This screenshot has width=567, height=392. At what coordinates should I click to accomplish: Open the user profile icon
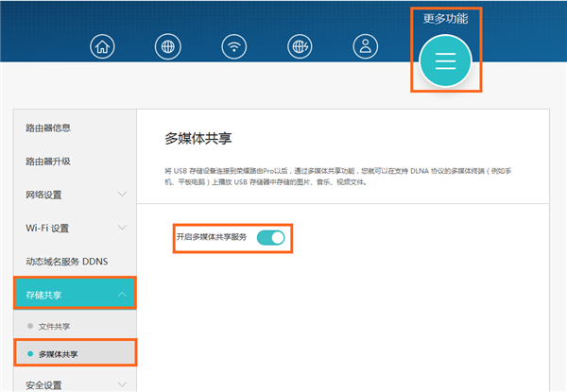coord(364,46)
